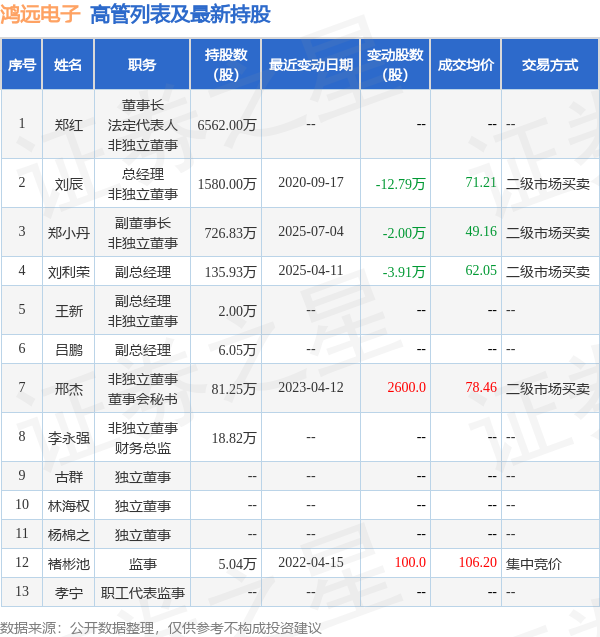Click holdings value 1580.00万

click(227, 184)
